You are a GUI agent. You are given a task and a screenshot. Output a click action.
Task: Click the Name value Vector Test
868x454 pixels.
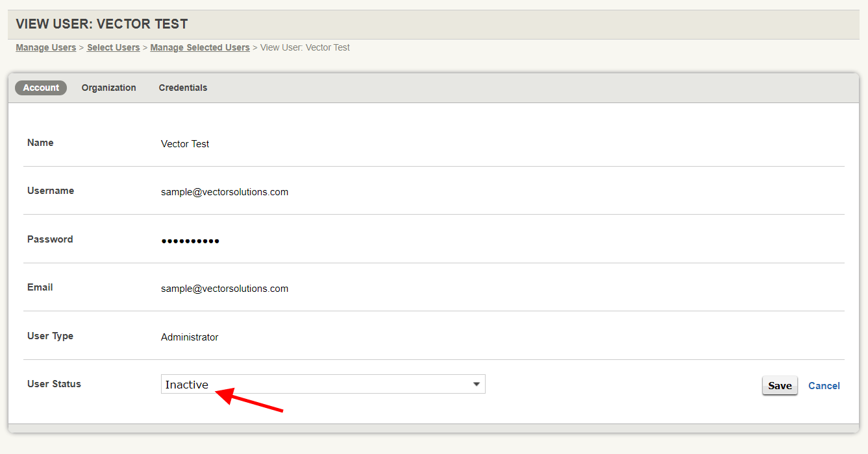(x=184, y=143)
